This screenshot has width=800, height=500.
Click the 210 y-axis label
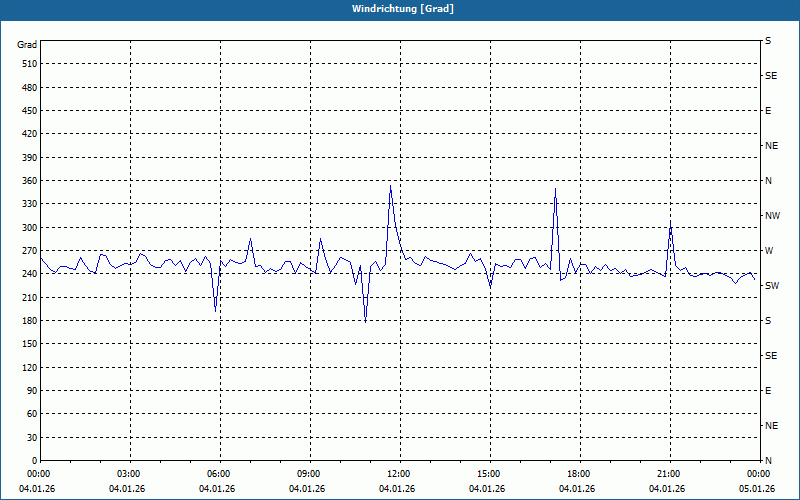(x=30, y=297)
